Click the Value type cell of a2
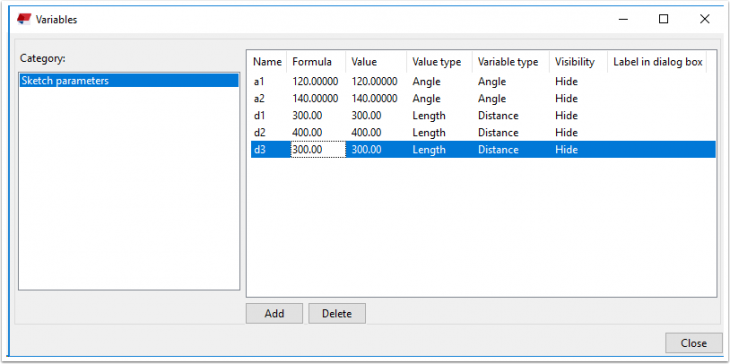This screenshot has height=364, width=730. tap(426, 99)
